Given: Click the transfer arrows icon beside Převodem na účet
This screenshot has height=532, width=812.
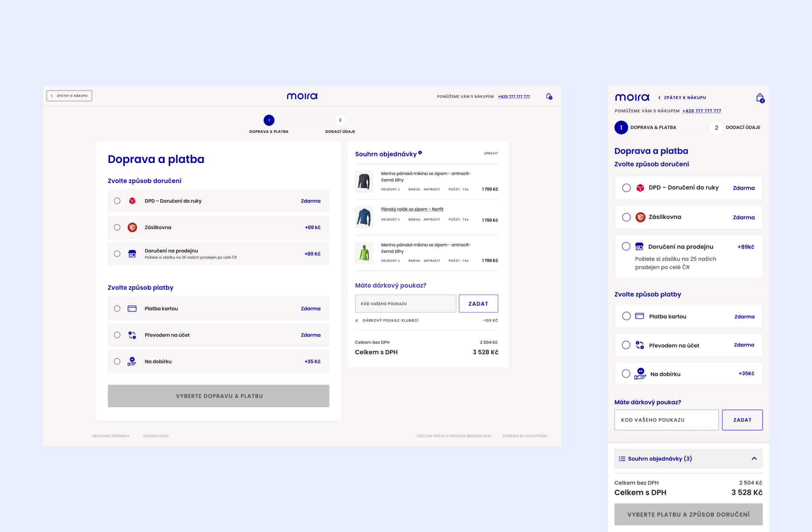Looking at the screenshot, I should (x=132, y=335).
